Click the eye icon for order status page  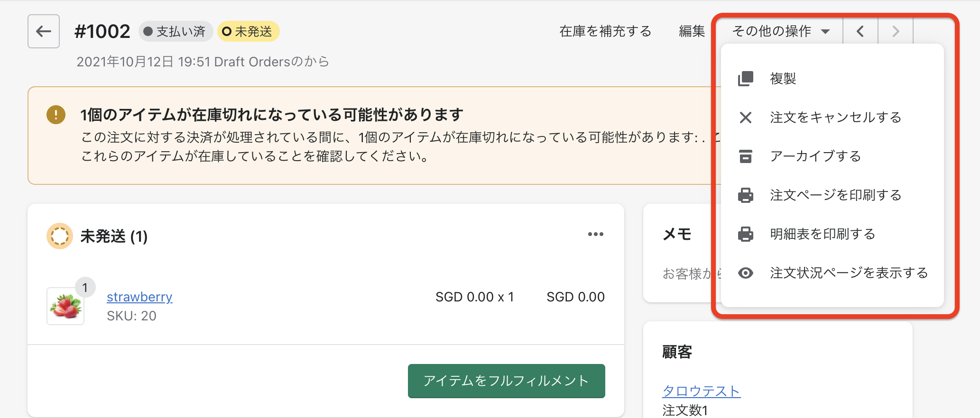[x=746, y=273]
